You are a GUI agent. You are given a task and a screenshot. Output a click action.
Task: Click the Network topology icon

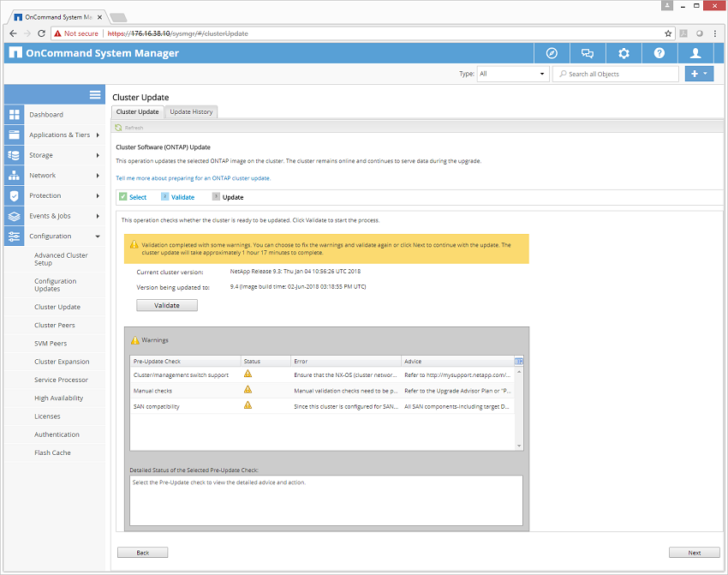(x=15, y=176)
